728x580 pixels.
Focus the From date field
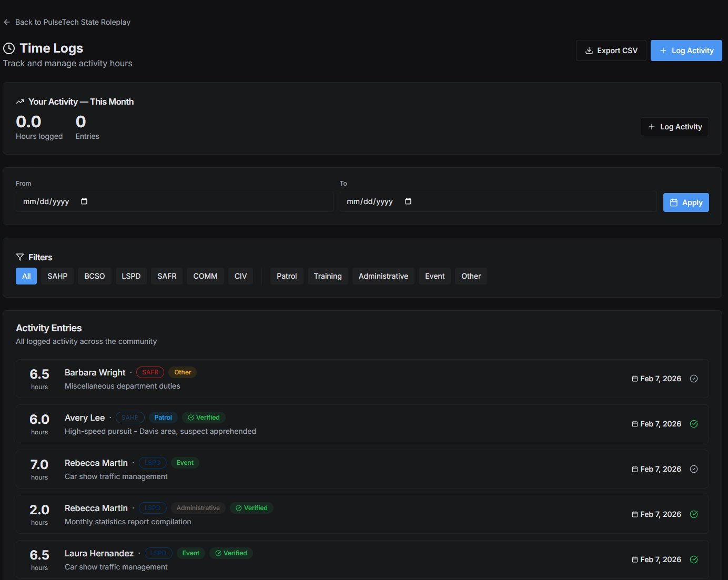click(174, 201)
